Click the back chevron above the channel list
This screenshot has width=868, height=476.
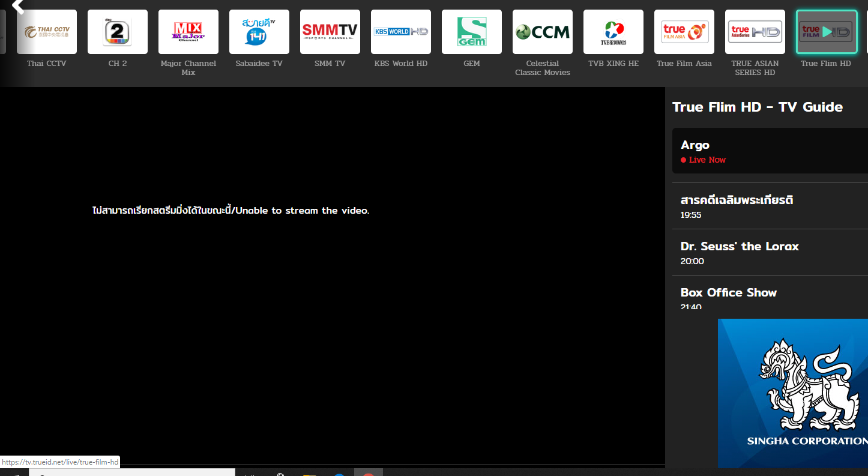tap(18, 6)
